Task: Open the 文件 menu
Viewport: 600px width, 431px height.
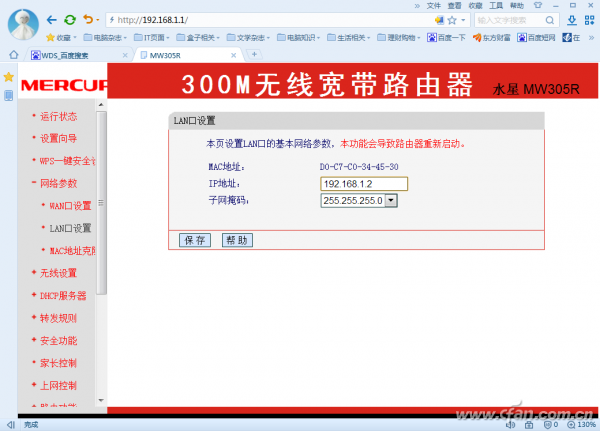Action: pyautogui.click(x=434, y=5)
